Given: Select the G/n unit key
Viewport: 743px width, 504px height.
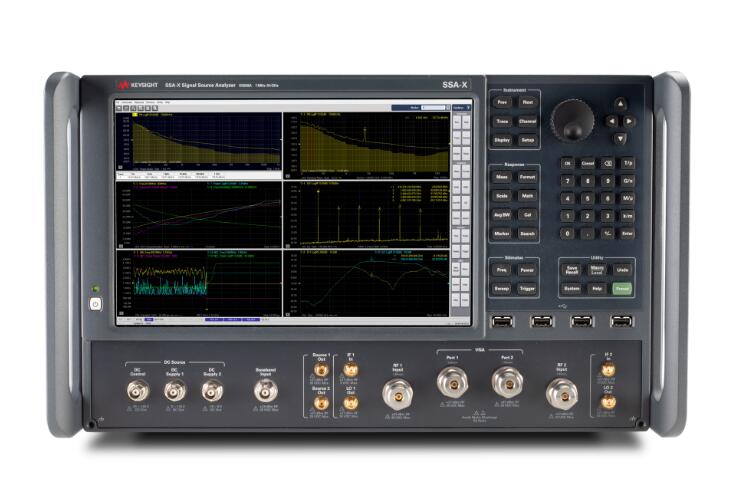Looking at the screenshot, I should [x=627, y=181].
